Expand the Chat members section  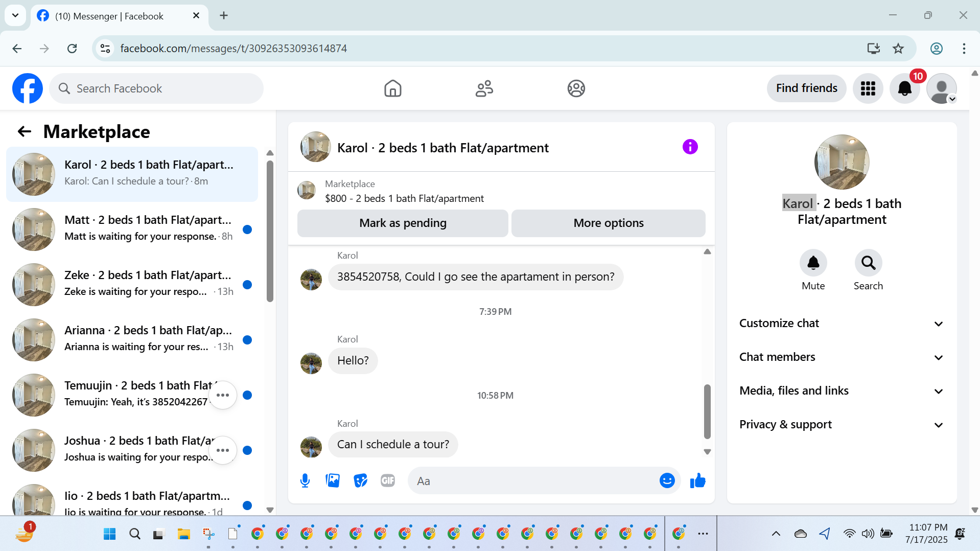[x=842, y=357]
